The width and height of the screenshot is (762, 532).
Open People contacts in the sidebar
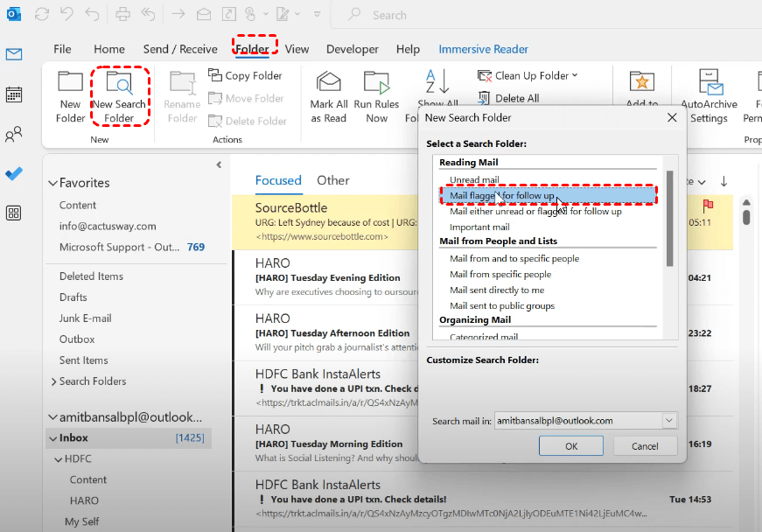tap(14, 134)
